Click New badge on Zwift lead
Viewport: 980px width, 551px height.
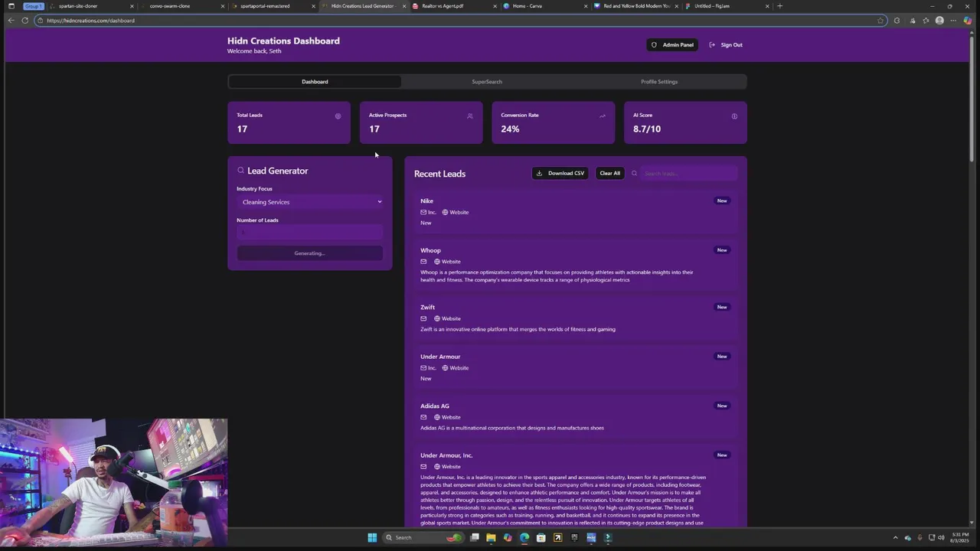pos(722,308)
